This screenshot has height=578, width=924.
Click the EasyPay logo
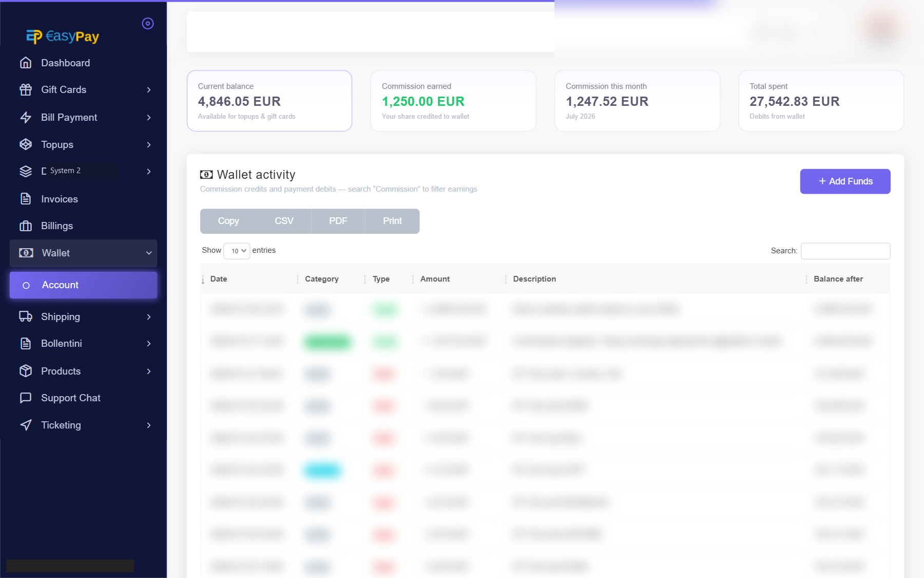tap(63, 36)
